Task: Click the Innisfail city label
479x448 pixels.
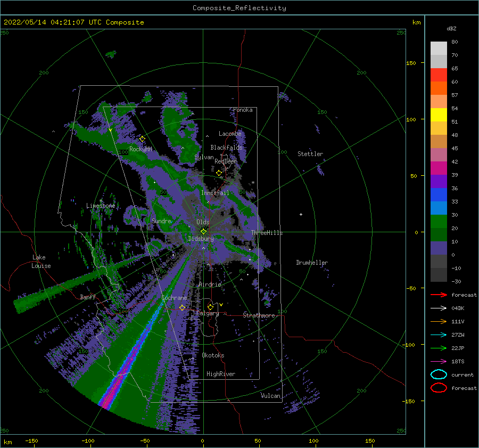Action: pyautogui.click(x=215, y=193)
